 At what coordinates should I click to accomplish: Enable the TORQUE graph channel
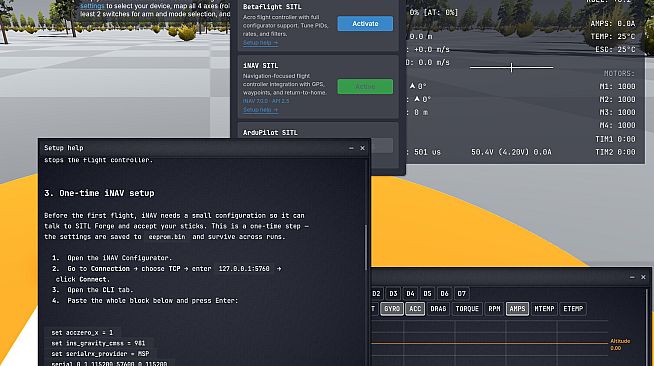[x=467, y=309]
